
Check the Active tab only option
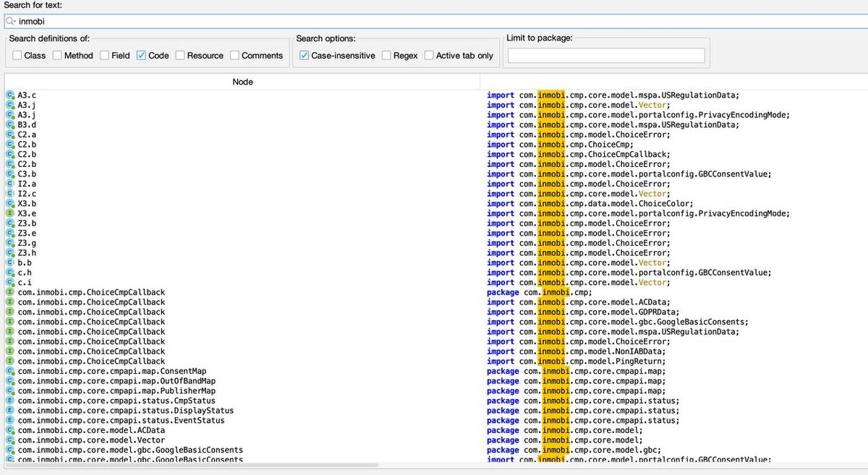click(x=429, y=55)
